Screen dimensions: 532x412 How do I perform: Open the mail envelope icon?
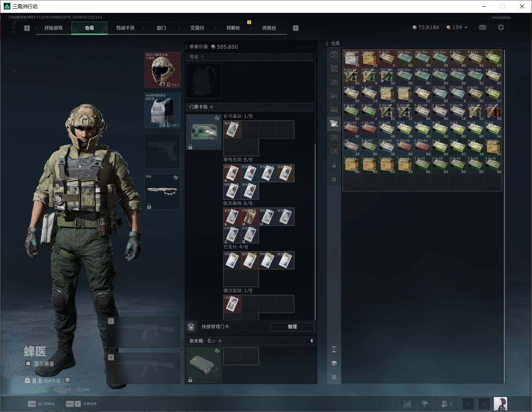[x=483, y=27]
